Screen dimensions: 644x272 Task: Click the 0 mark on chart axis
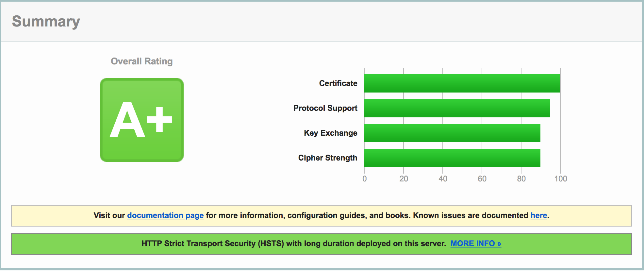364,179
